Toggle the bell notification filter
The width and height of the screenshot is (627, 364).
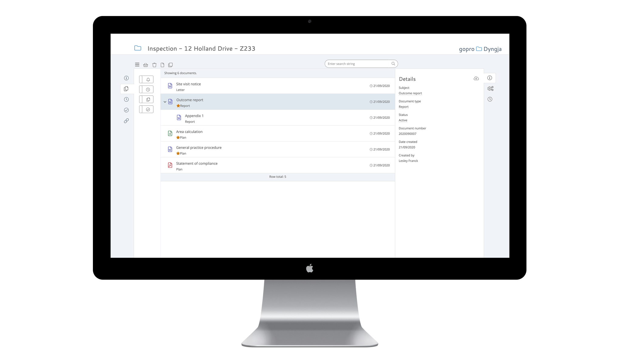click(146, 79)
